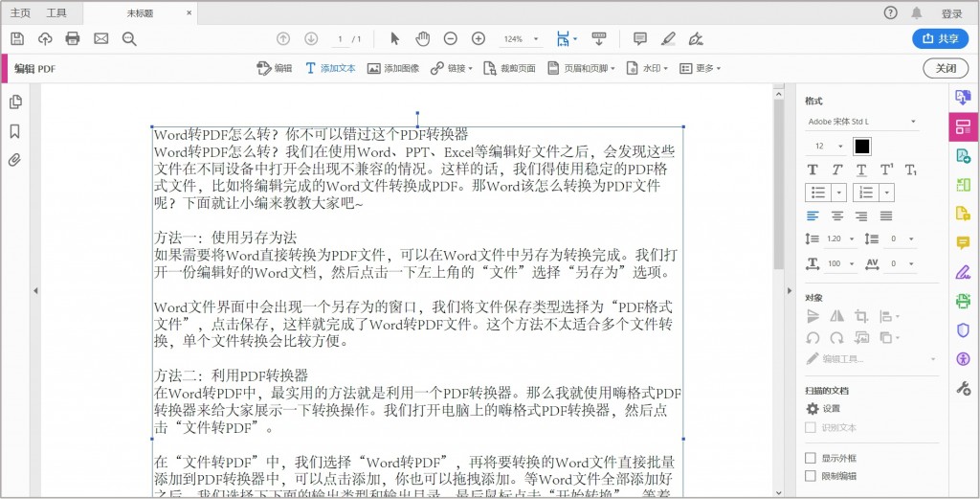Switch to the 工具 tab
The width and height of the screenshot is (980, 499).
(x=56, y=12)
